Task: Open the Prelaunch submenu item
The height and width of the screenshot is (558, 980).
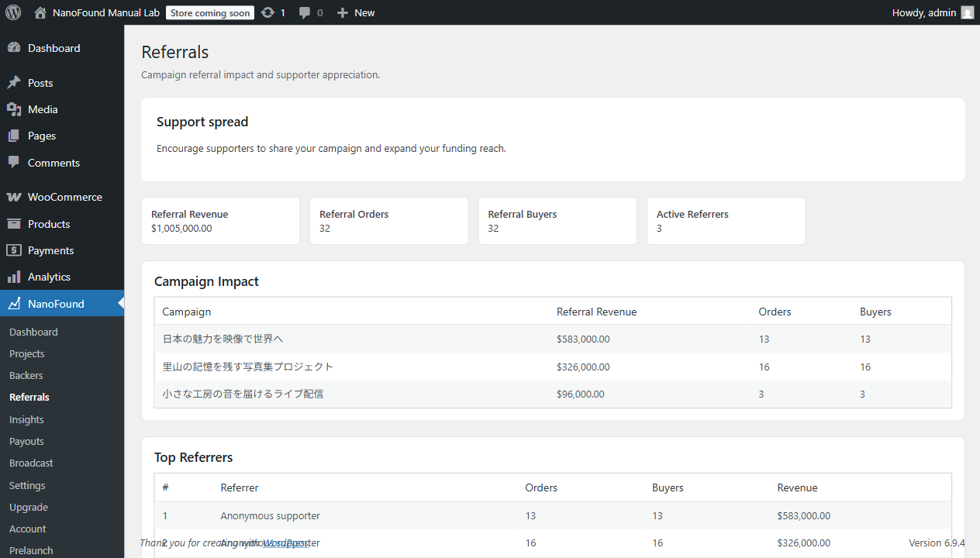Action: (31, 550)
